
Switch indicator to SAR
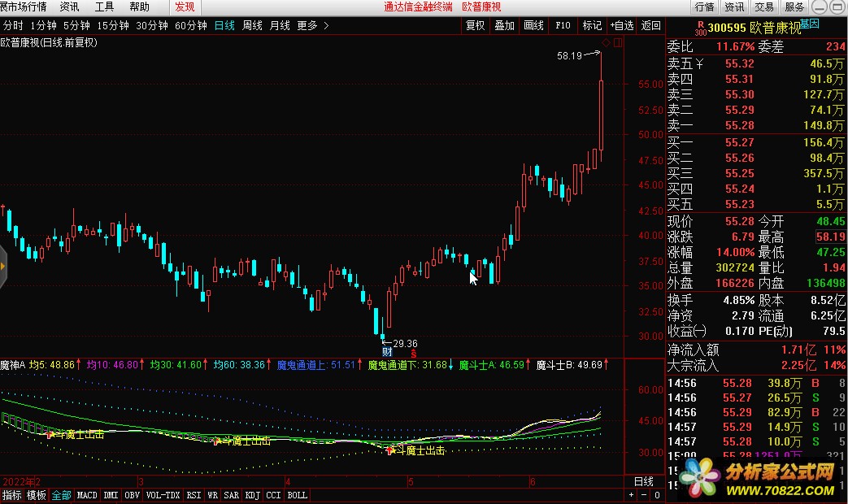232,495
